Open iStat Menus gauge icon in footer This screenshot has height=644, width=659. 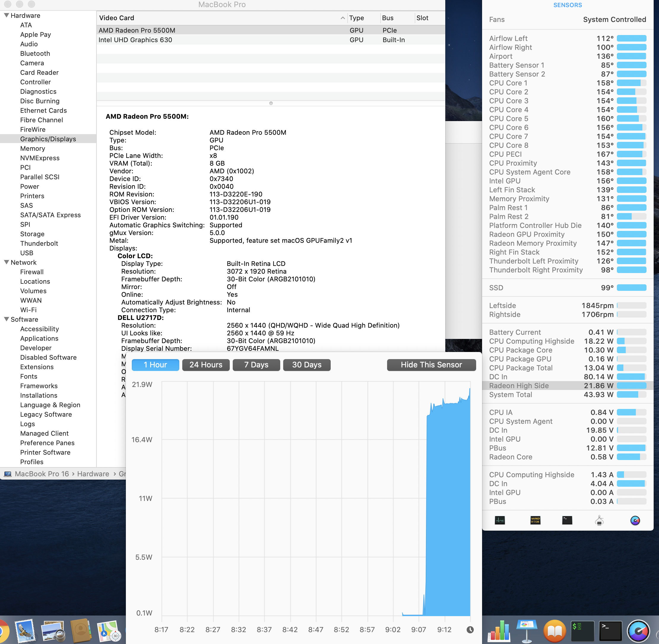(635, 520)
